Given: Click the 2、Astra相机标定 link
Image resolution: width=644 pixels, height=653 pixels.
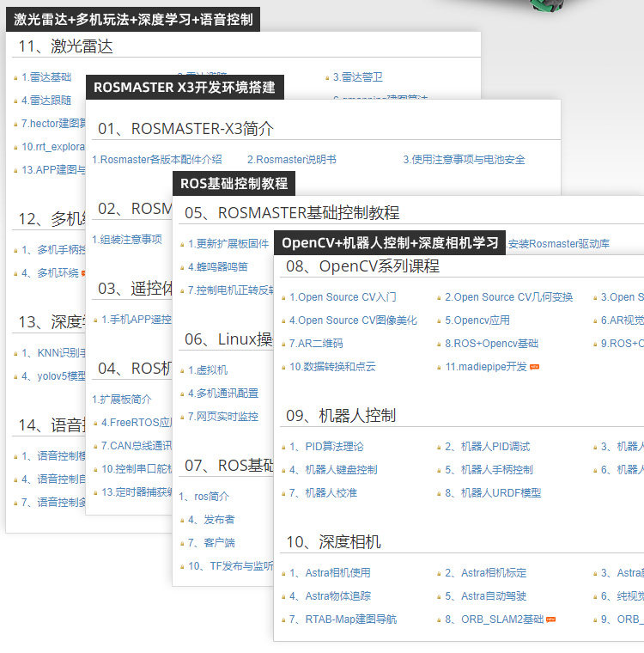Looking at the screenshot, I should tap(485, 573).
